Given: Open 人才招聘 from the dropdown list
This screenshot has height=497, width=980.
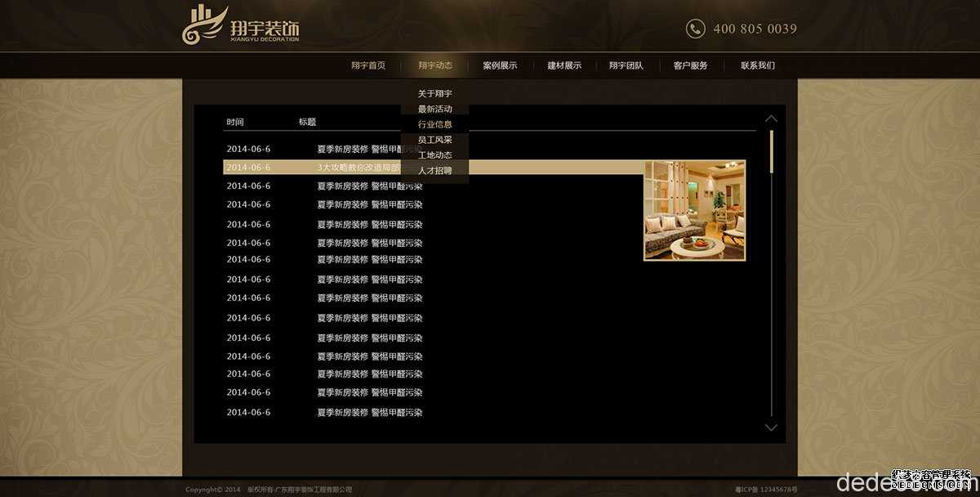Looking at the screenshot, I should (435, 171).
